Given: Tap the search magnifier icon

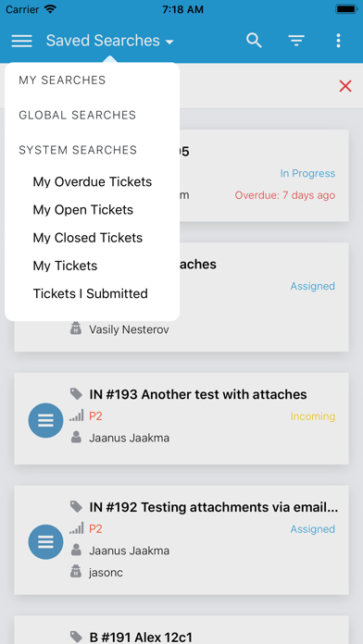Looking at the screenshot, I should point(254,41).
